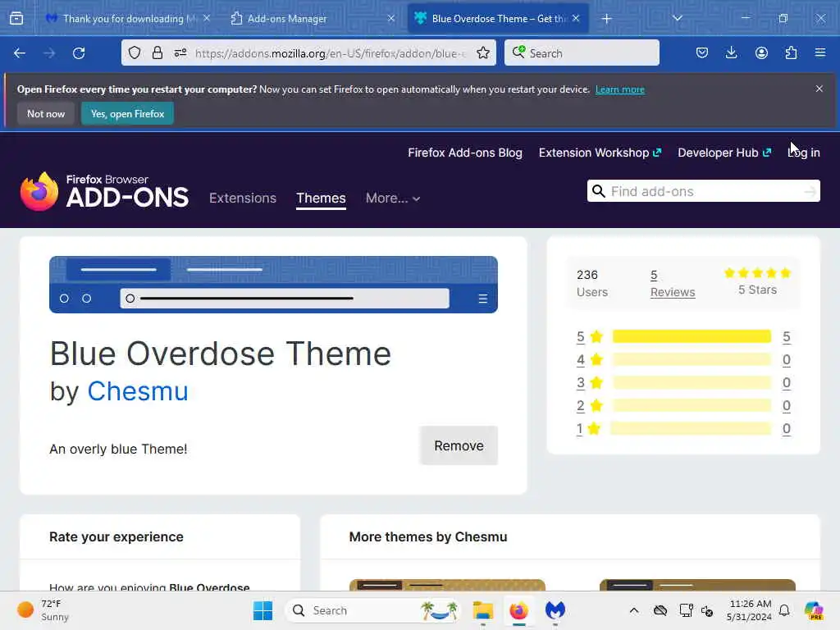Open the Themes navigation item
This screenshot has width=840, height=630.
point(321,199)
